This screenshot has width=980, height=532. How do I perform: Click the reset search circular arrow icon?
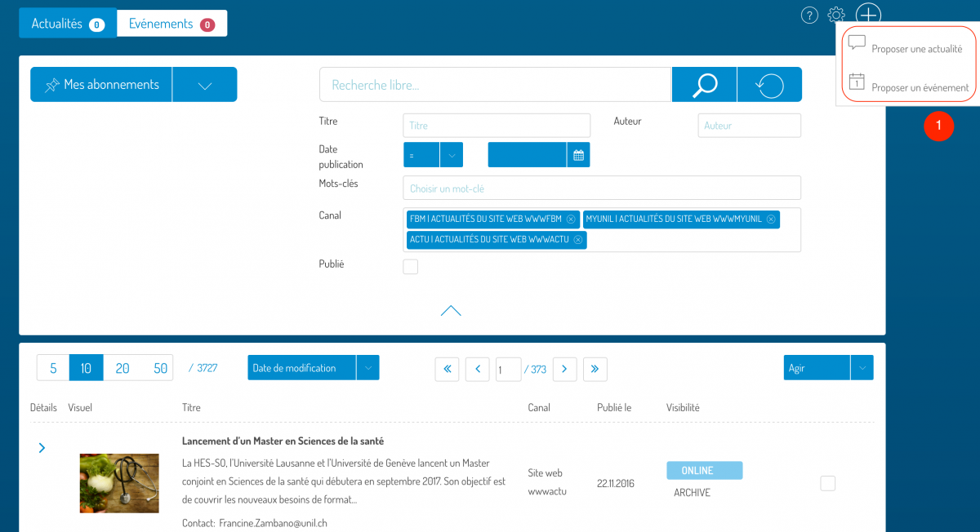pyautogui.click(x=769, y=85)
